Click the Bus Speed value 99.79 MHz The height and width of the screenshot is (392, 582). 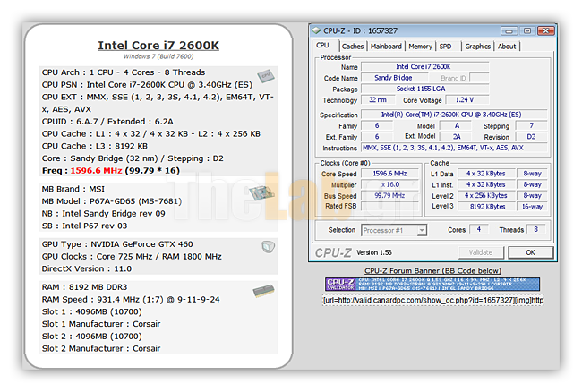click(x=389, y=195)
